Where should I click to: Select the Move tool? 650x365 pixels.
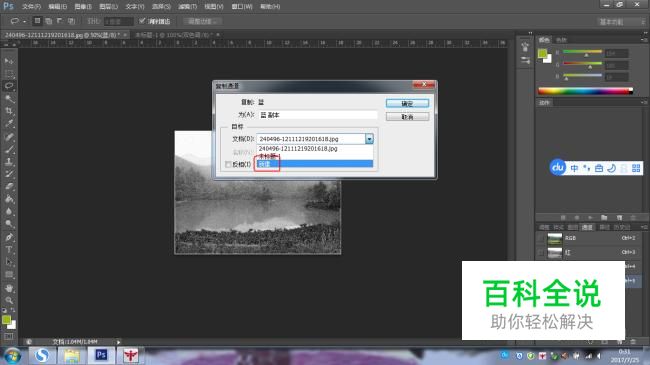coord(9,61)
